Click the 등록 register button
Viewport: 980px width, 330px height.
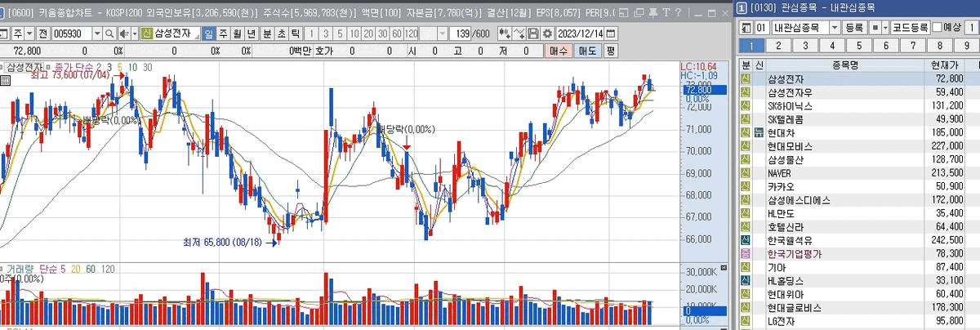click(x=854, y=28)
